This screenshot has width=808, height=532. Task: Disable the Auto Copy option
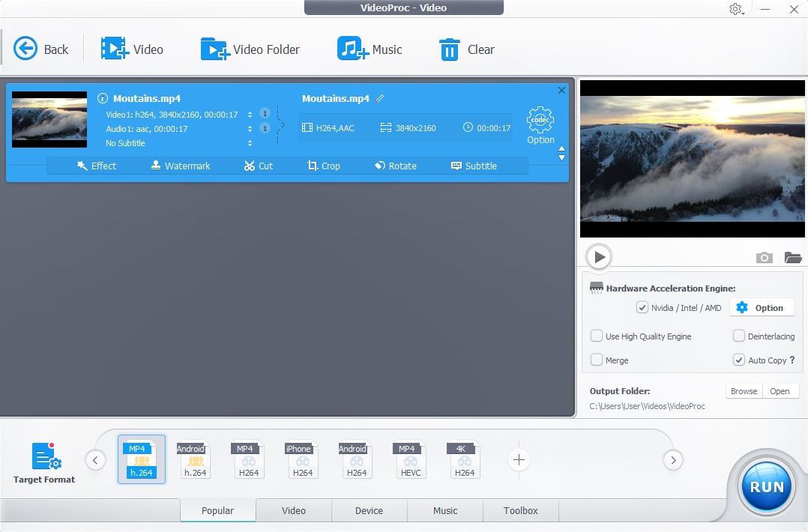pyautogui.click(x=738, y=360)
